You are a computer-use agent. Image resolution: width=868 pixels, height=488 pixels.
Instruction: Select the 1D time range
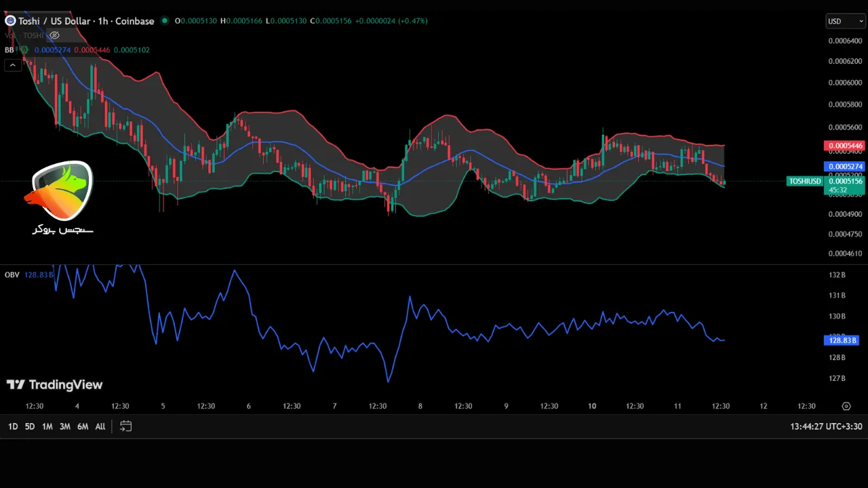(13, 426)
